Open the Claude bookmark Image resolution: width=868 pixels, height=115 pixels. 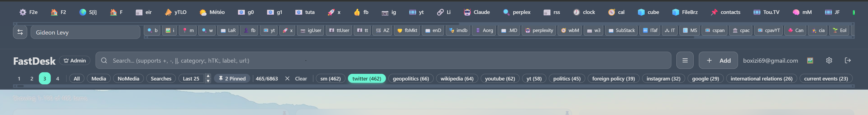[x=476, y=12]
